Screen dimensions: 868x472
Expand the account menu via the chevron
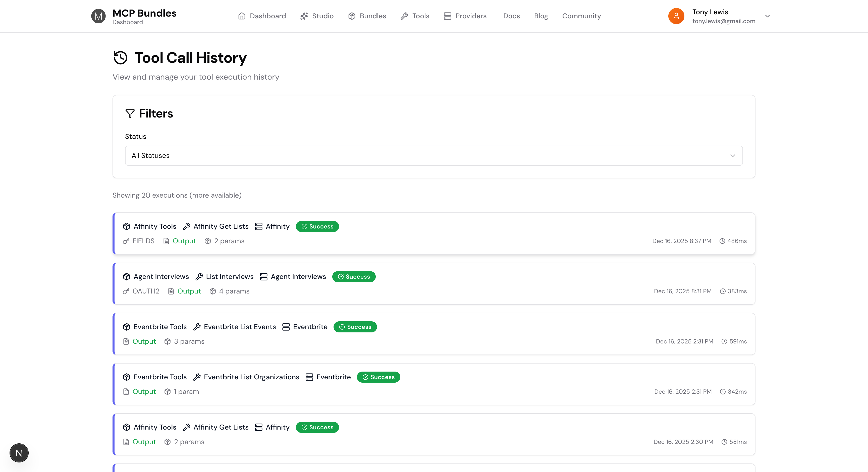pos(767,16)
